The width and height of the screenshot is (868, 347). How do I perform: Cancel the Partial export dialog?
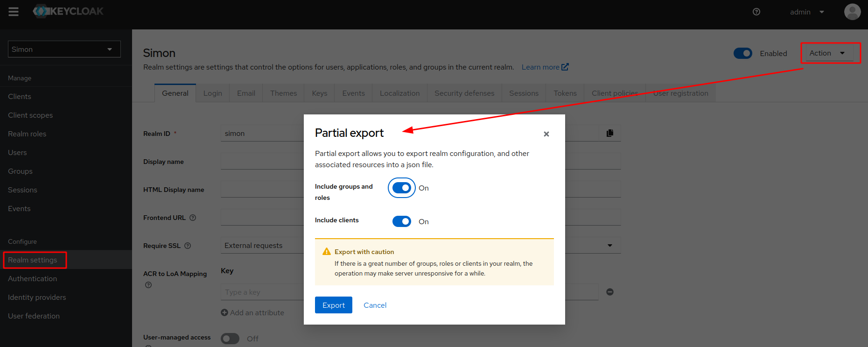375,305
